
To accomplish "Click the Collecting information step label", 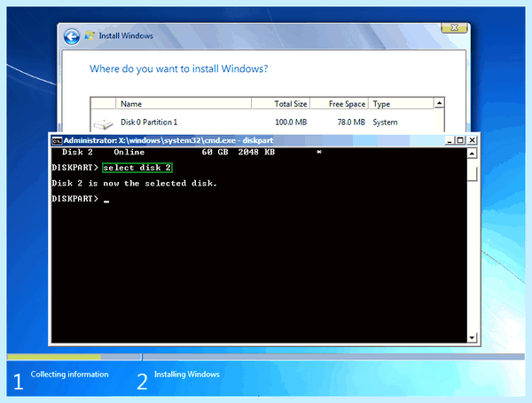I will [x=69, y=374].
